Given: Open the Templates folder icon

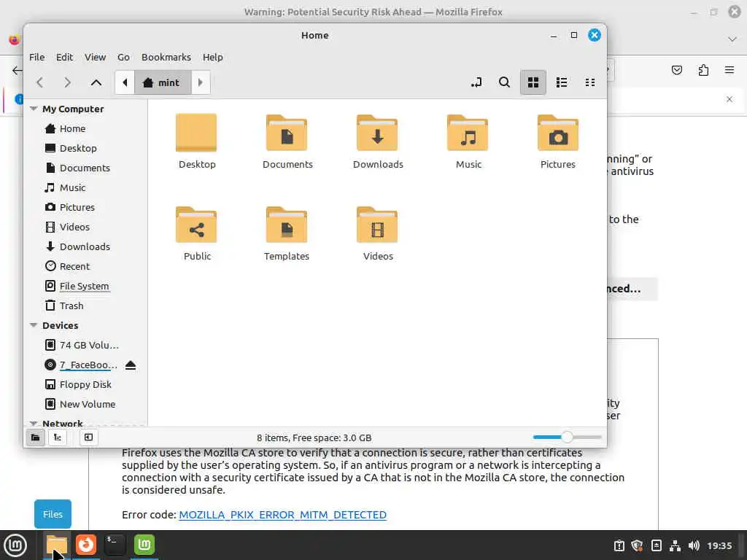Looking at the screenshot, I should coord(287,225).
